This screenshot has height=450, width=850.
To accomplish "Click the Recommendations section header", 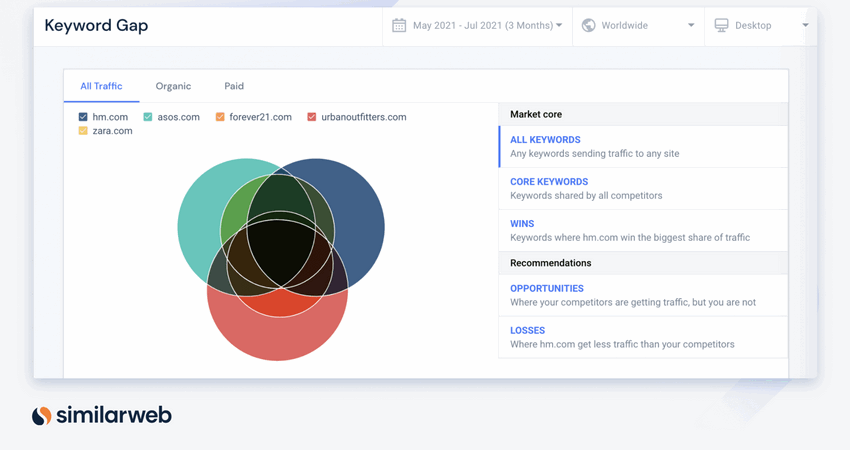I will pos(643,263).
